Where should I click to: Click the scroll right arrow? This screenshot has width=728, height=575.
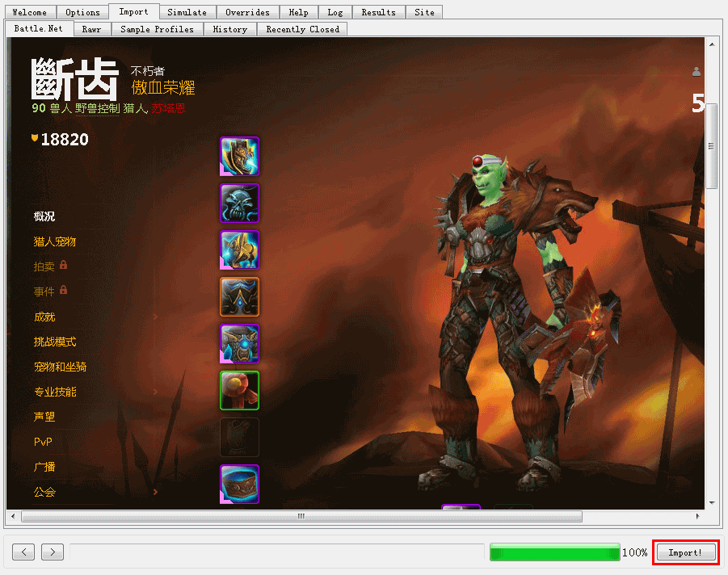tap(697, 516)
